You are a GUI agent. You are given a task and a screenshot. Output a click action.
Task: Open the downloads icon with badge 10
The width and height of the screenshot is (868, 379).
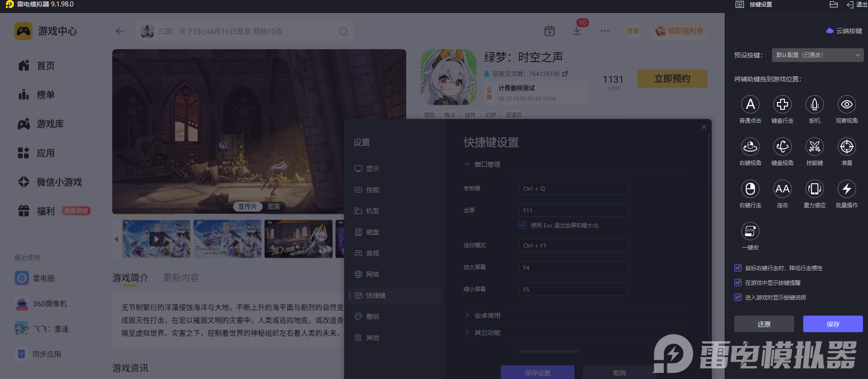(577, 31)
